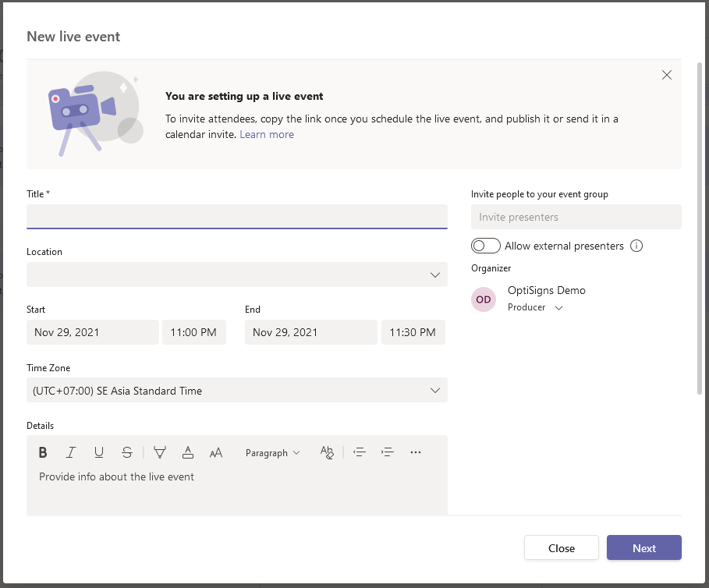Decrease indent in Details editor
Image resolution: width=709 pixels, height=588 pixels.
(x=360, y=452)
